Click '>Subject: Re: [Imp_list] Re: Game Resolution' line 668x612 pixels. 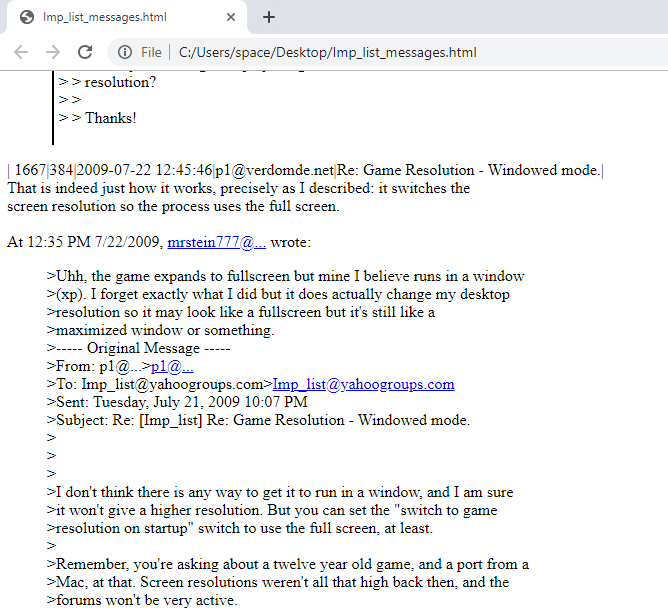pyautogui.click(x=258, y=420)
